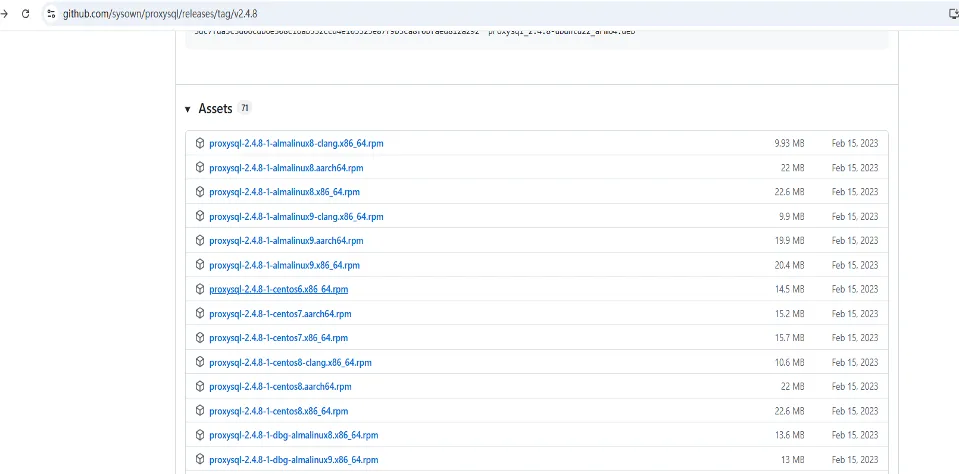The height and width of the screenshot is (474, 959).
Task: Click package icon beside centos8-clang.x86_64.rpm
Action: 199,362
